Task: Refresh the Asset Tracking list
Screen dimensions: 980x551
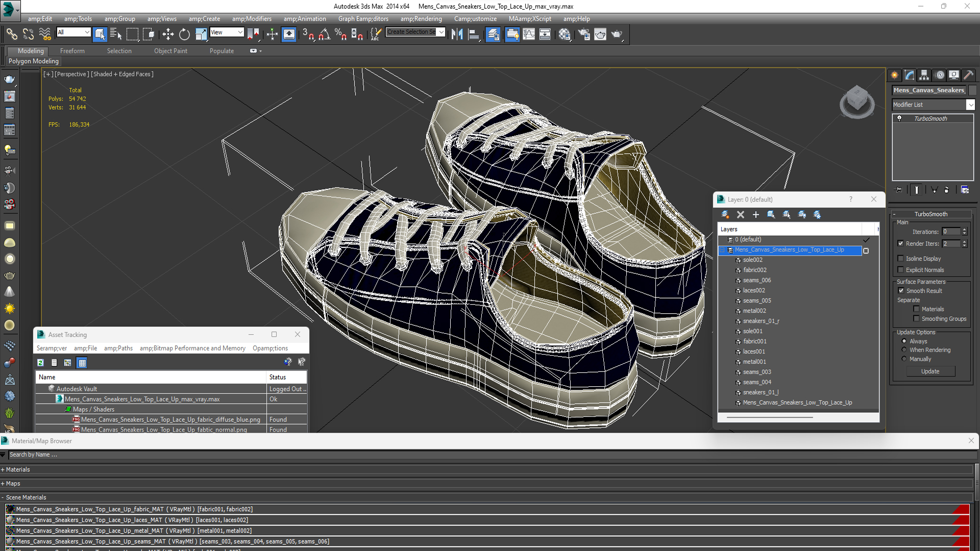Action: coord(40,363)
